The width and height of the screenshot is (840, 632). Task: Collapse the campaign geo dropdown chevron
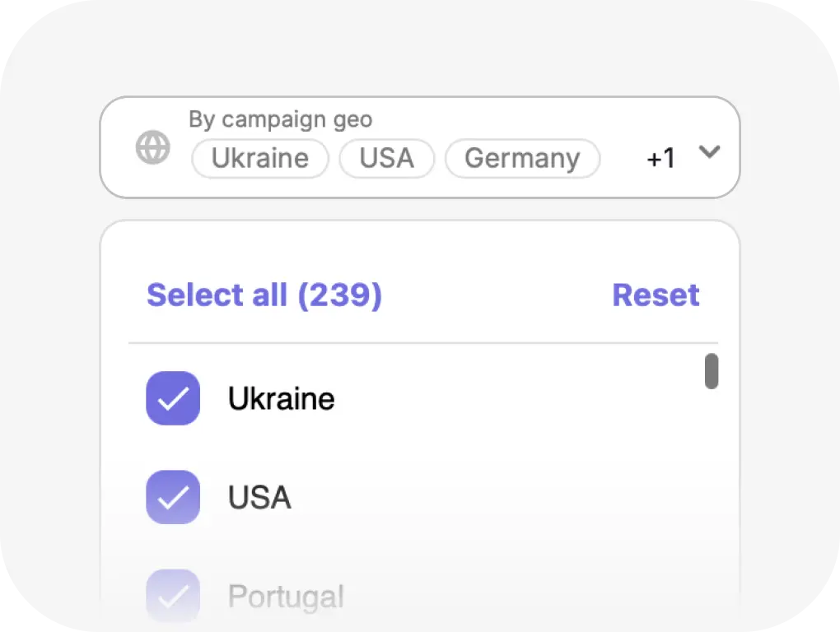(x=710, y=151)
